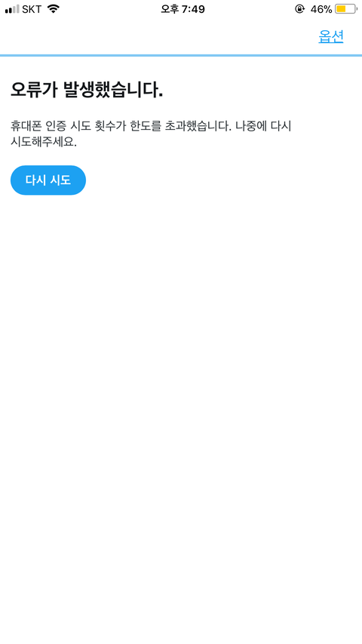Screen dimensions: 362x644
Task: Select the 오류가 발생했습니다. heading
Action: tap(87, 90)
